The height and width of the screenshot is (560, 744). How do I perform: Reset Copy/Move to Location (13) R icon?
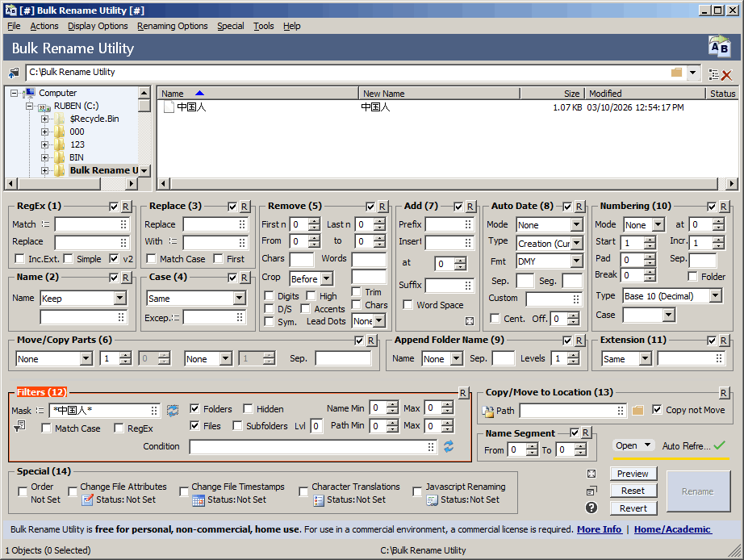tap(724, 392)
